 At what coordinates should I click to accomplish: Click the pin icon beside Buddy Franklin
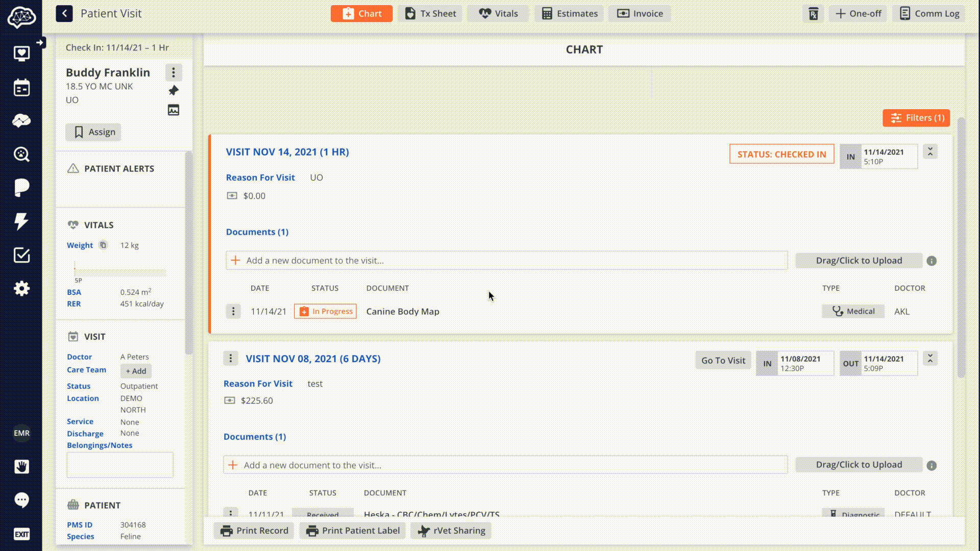(174, 91)
